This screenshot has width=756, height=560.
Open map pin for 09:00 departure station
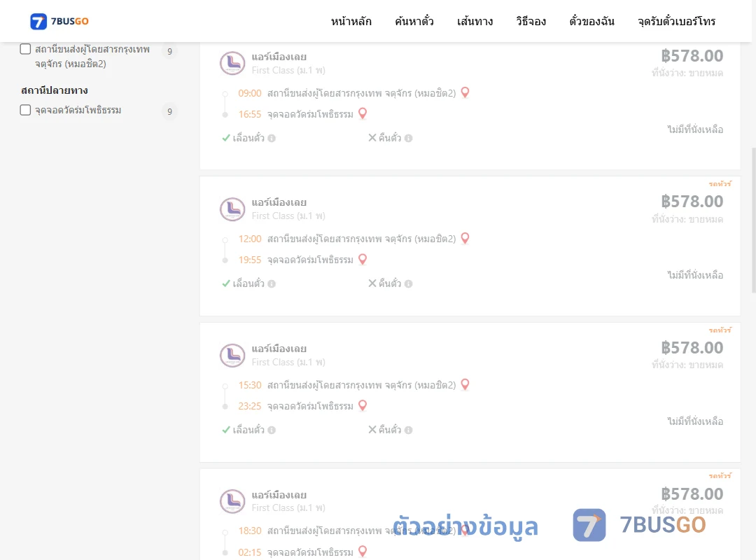point(465,92)
